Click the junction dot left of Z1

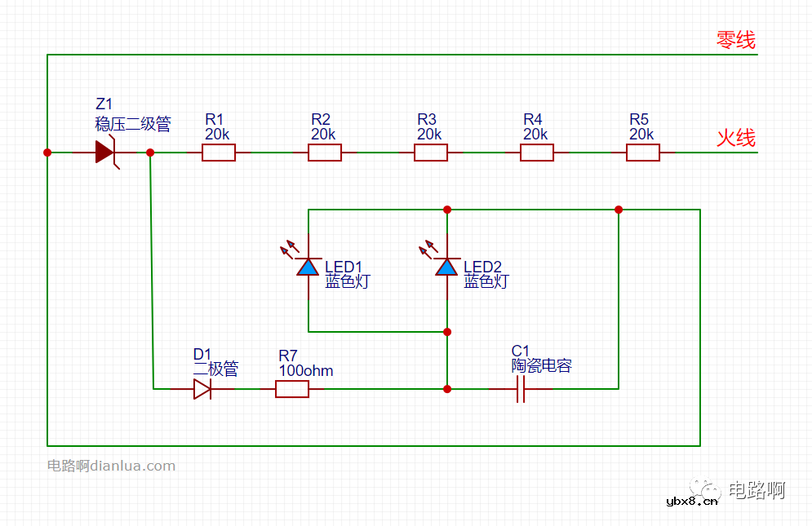coord(47,152)
